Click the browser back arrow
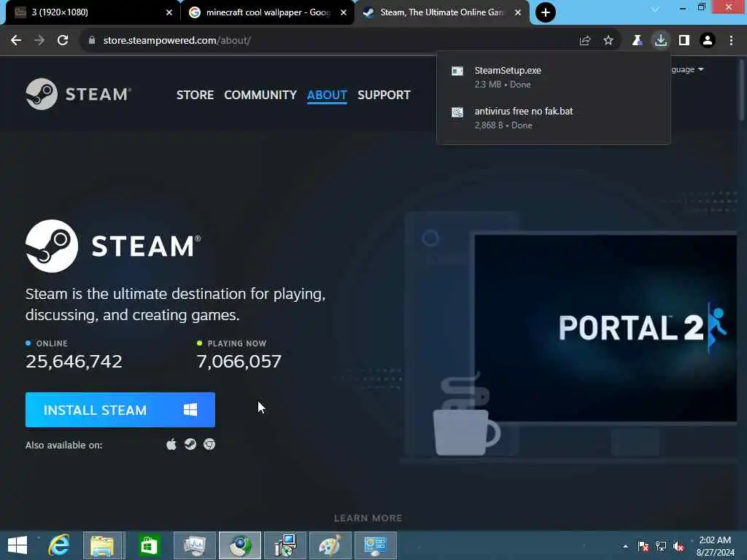747x560 pixels. (x=16, y=41)
